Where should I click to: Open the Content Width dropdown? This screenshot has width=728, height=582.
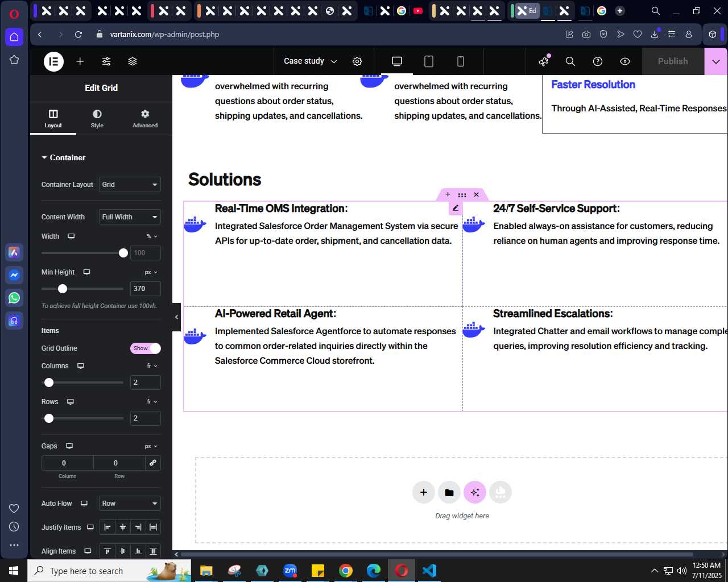point(130,217)
